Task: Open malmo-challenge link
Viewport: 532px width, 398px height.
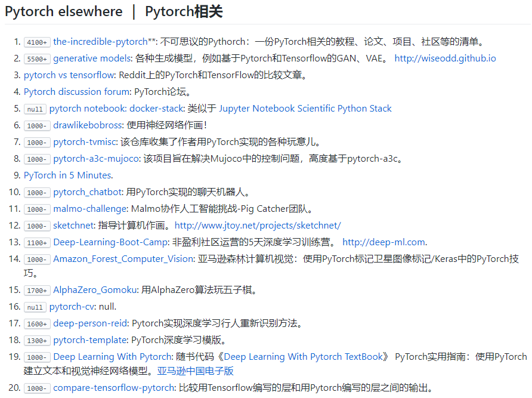Action: click(x=90, y=209)
